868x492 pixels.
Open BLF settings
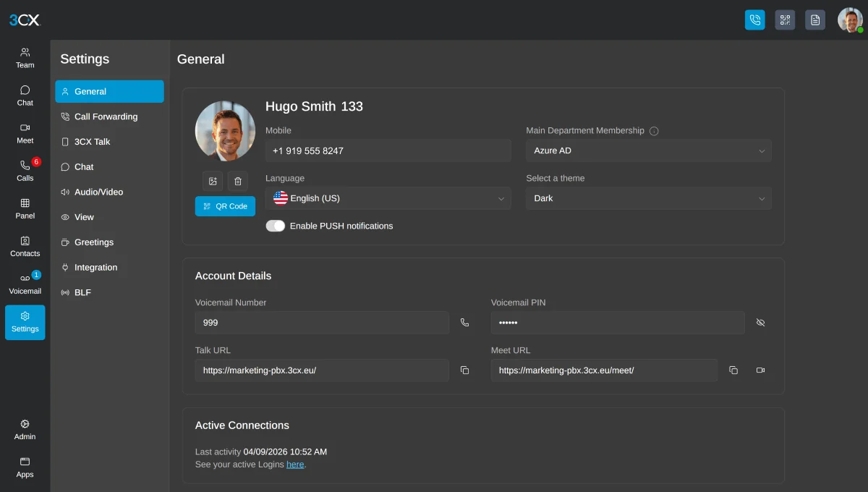click(109, 292)
